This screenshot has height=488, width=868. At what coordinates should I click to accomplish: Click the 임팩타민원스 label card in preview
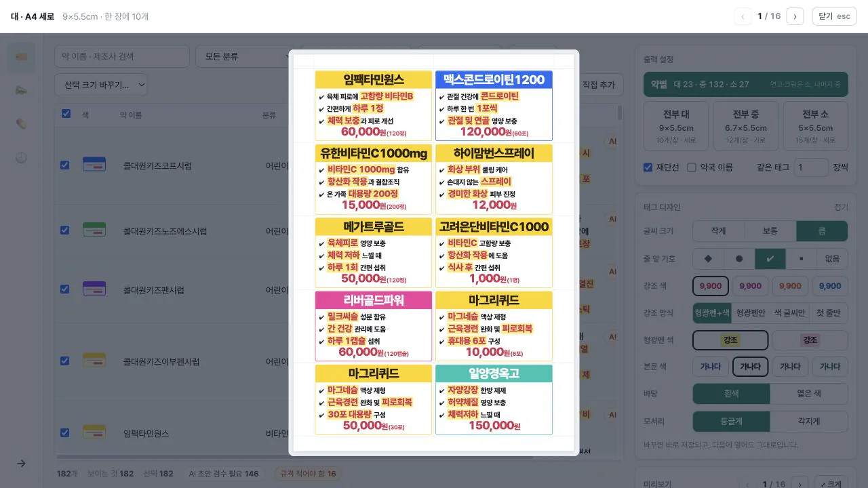(374, 106)
